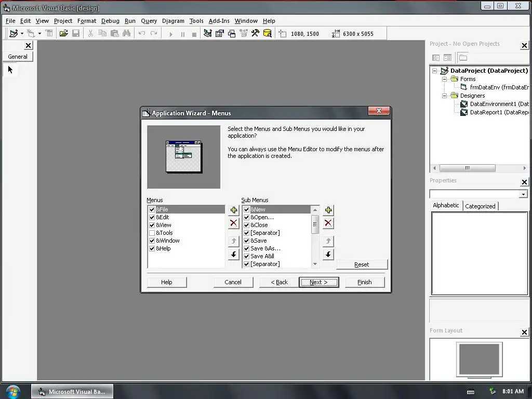Screen dimensions: 532x399
Task: Select DataReport1 in the project tree
Action: tap(495, 112)
